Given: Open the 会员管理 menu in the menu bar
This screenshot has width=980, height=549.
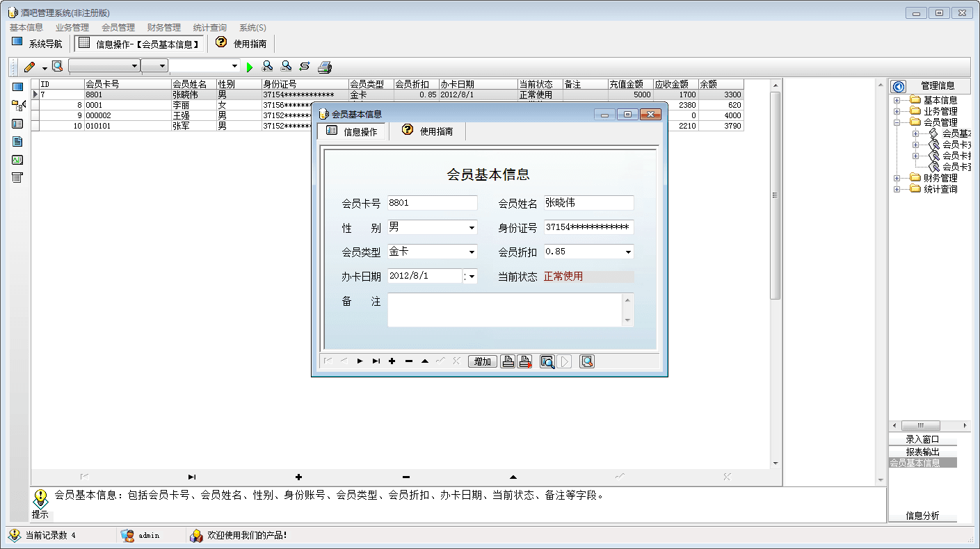Looking at the screenshot, I should (118, 28).
